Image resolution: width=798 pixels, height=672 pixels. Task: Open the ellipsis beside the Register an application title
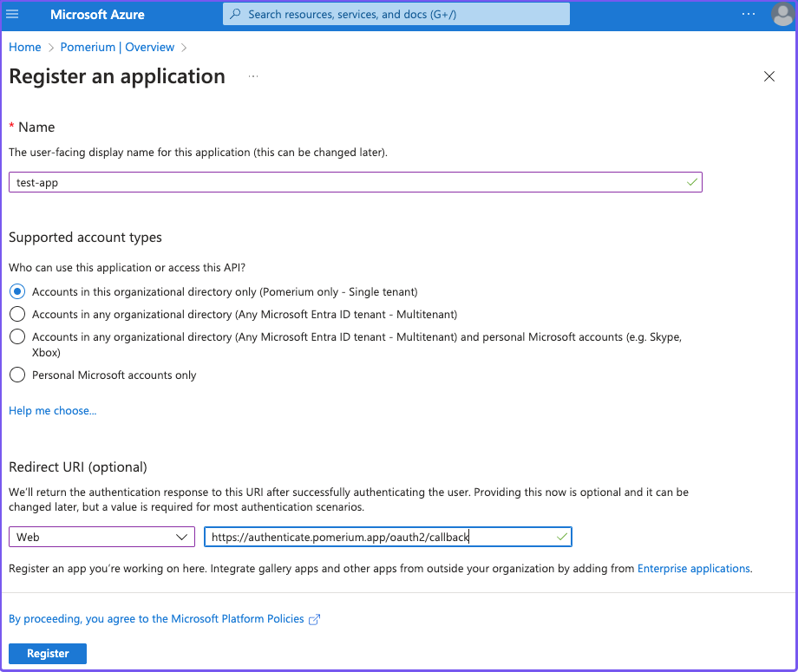pos(252,76)
